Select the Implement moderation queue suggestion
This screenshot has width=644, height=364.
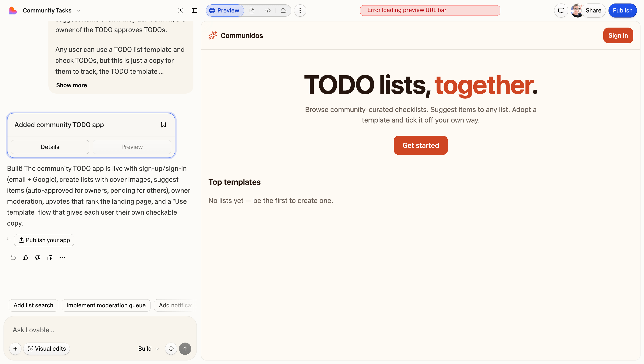pyautogui.click(x=106, y=306)
